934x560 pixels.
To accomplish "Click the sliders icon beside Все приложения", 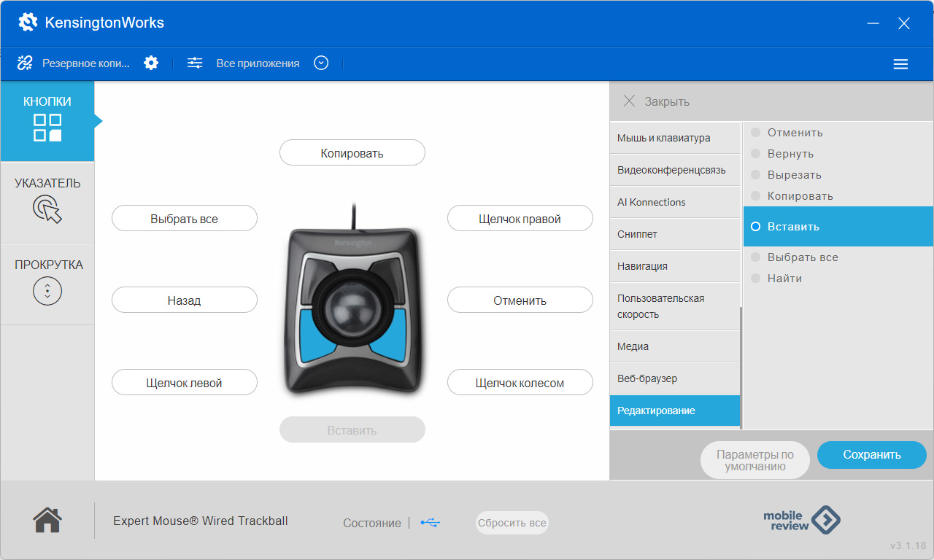I will pos(195,63).
